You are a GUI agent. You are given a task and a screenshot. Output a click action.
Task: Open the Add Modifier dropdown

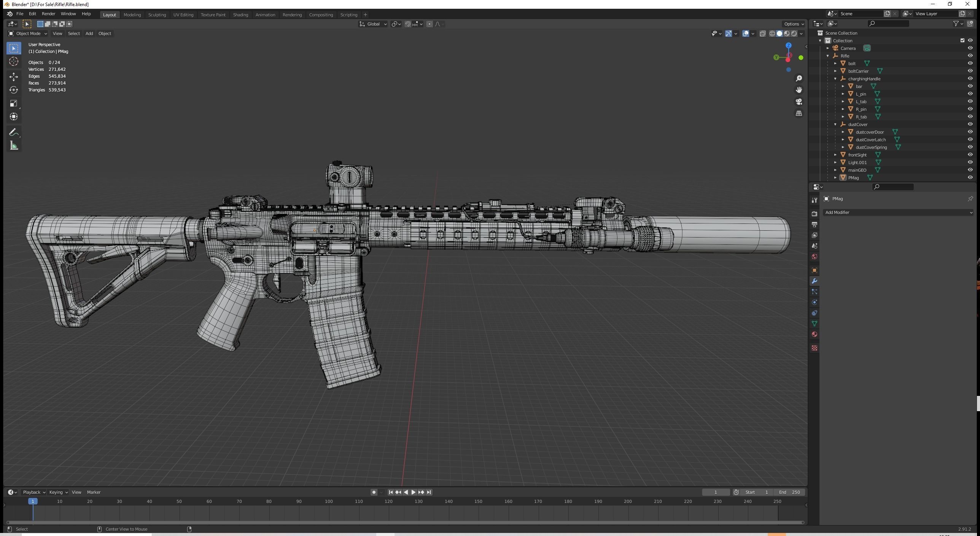point(898,212)
